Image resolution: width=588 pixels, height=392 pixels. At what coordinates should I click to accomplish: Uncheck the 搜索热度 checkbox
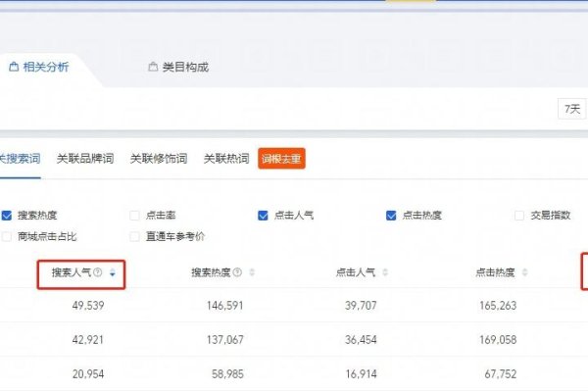tap(7, 216)
